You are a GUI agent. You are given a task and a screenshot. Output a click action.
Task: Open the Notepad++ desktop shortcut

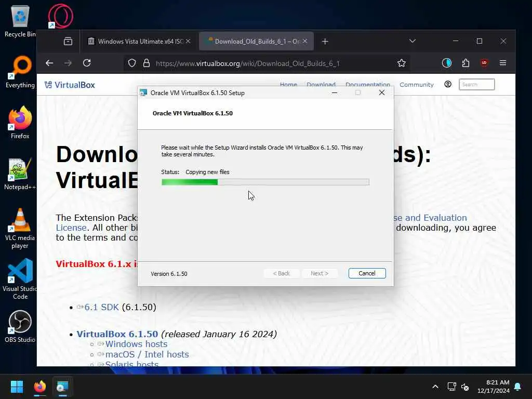pos(20,174)
